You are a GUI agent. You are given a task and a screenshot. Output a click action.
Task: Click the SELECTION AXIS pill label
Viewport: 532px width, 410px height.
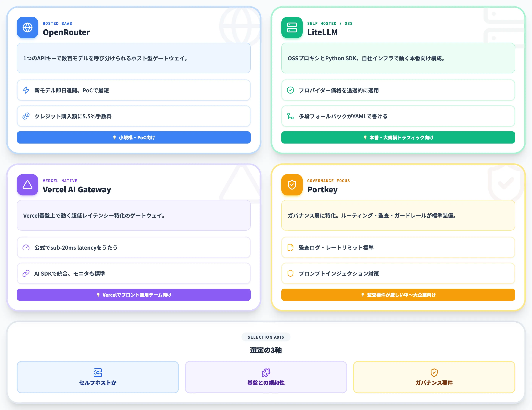click(x=266, y=337)
